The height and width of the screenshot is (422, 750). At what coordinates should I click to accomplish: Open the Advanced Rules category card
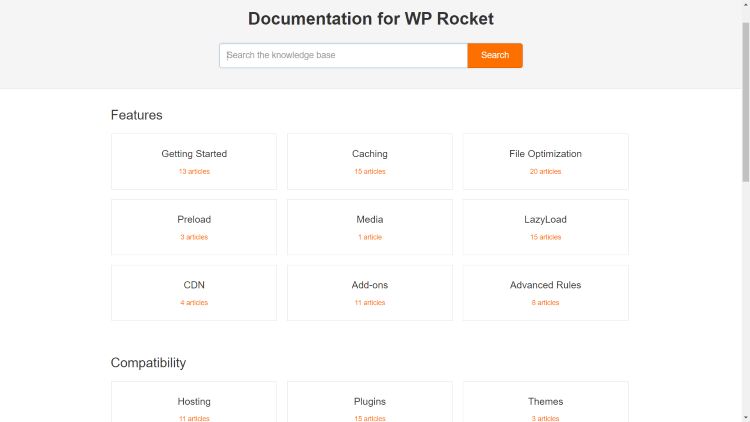click(546, 293)
